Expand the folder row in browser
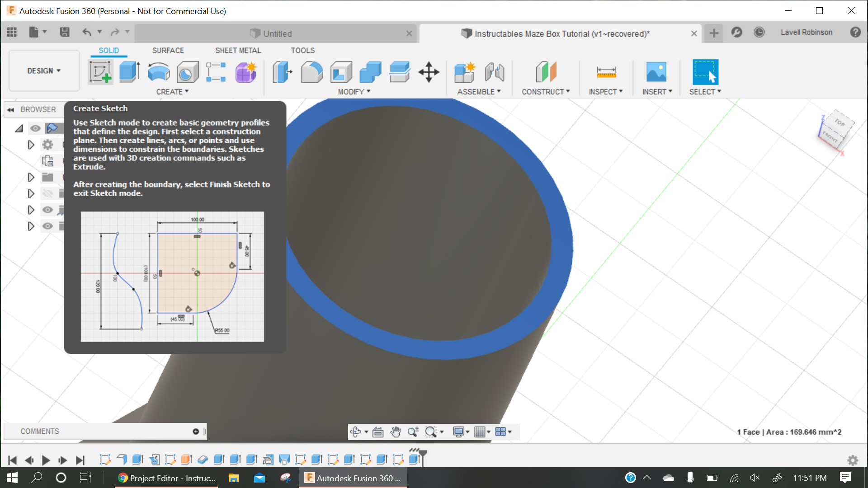This screenshot has width=868, height=488. coord(31,178)
